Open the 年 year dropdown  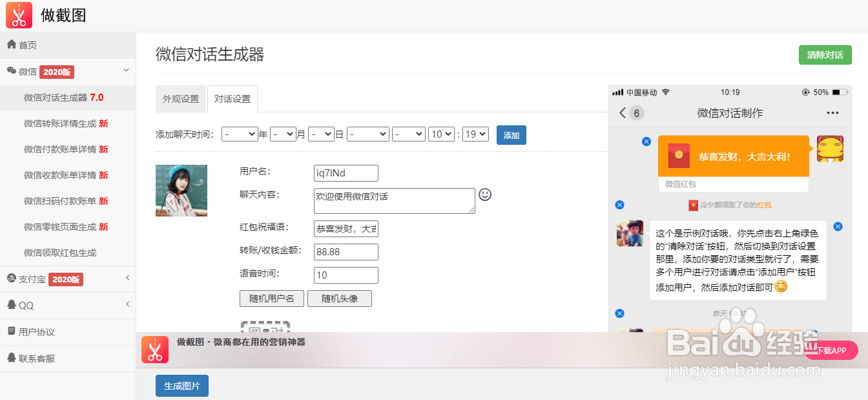tap(240, 134)
